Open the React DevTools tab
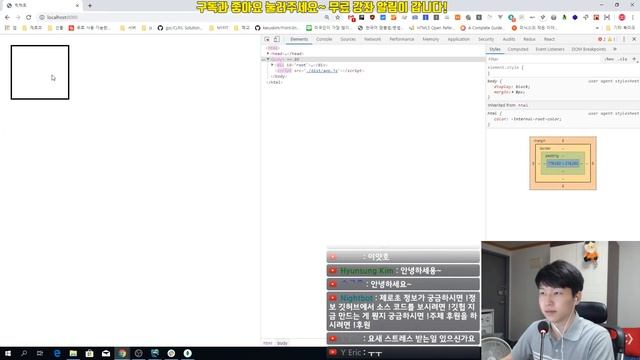 point(549,39)
